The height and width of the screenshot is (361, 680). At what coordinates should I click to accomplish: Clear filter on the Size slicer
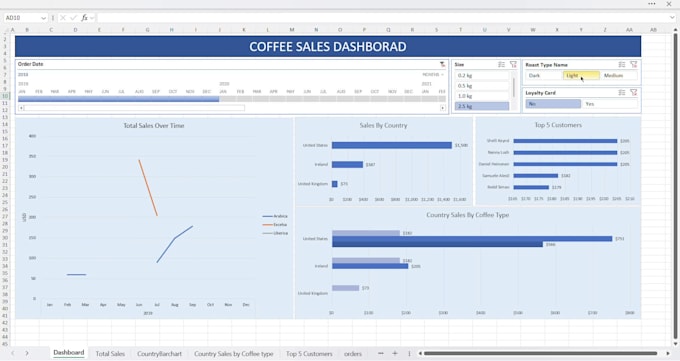coord(513,64)
